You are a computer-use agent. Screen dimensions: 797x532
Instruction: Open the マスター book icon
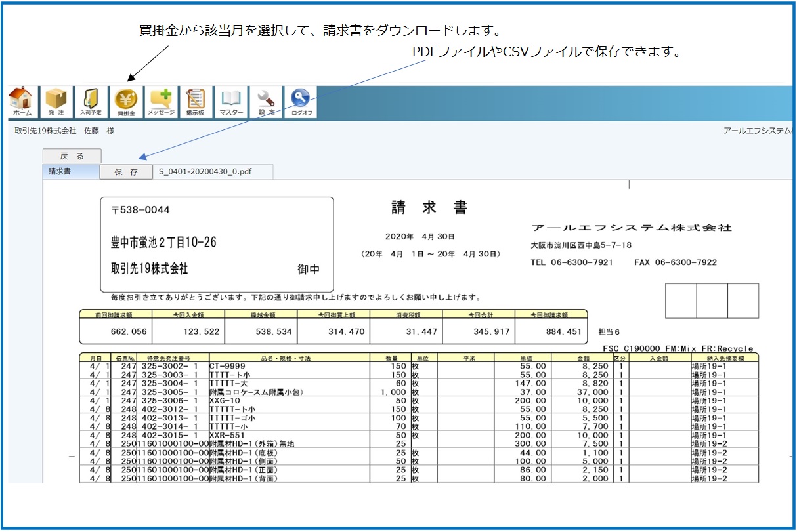click(x=231, y=103)
